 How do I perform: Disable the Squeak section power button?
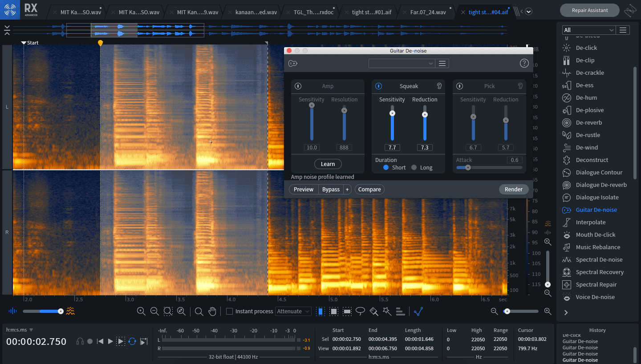tap(379, 86)
